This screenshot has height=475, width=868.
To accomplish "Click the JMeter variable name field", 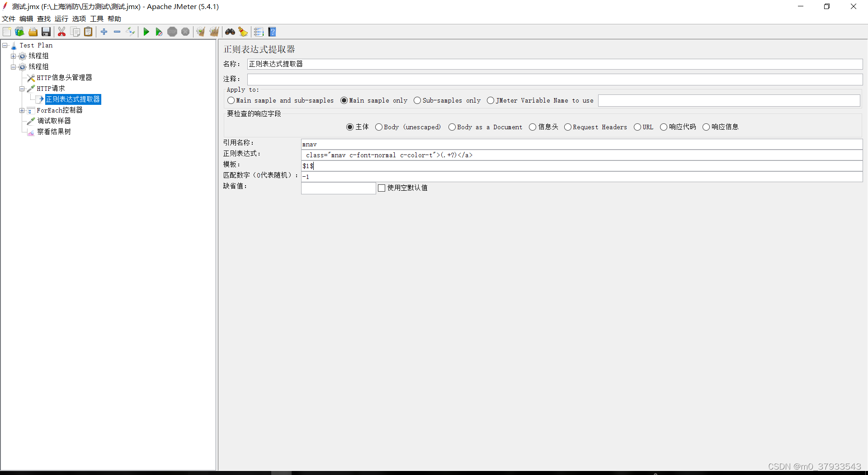I will coord(729,100).
